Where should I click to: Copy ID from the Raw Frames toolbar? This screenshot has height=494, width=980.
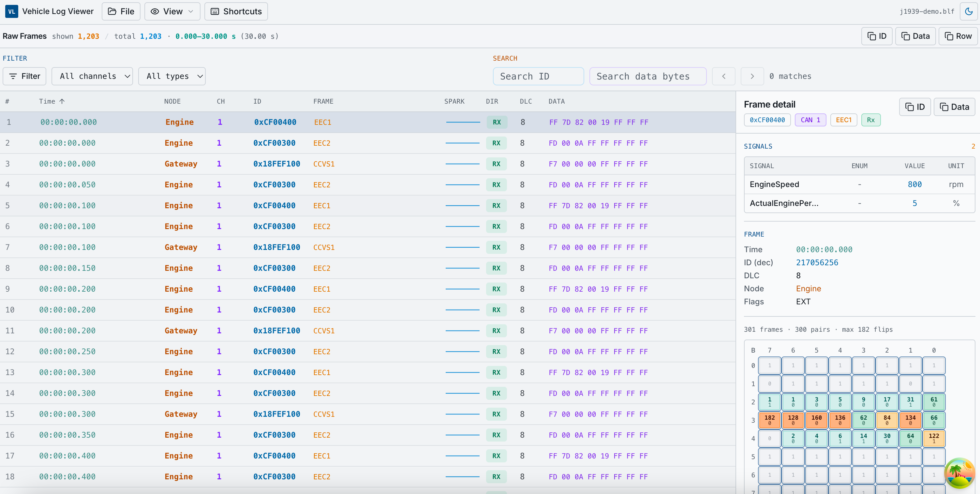pyautogui.click(x=877, y=36)
